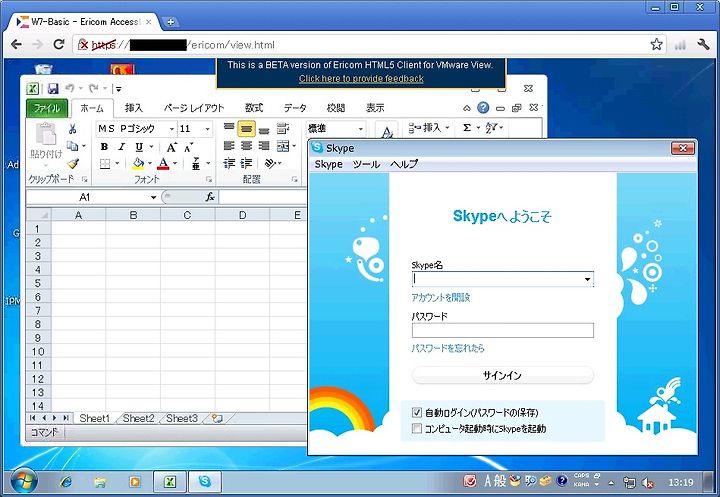Apply the yellow fill color bucket
Screen dimensions: 720x497
(138, 164)
